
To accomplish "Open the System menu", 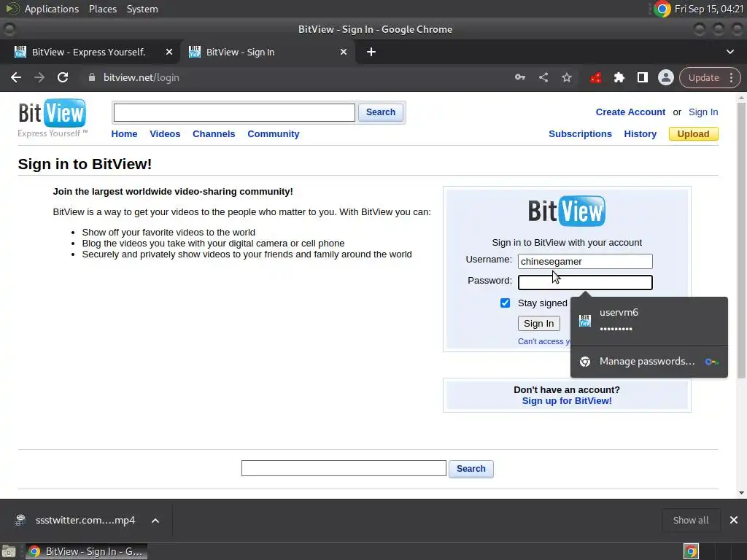I will point(142,9).
